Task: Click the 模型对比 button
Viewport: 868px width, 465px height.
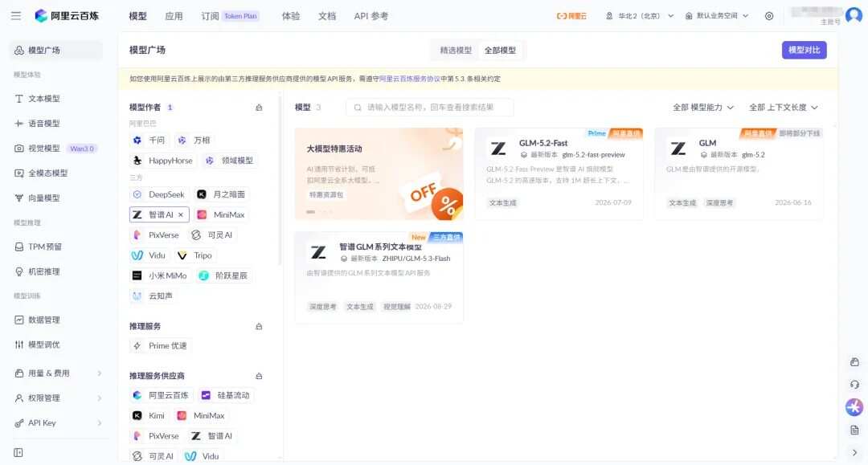Action: pyautogui.click(x=804, y=51)
